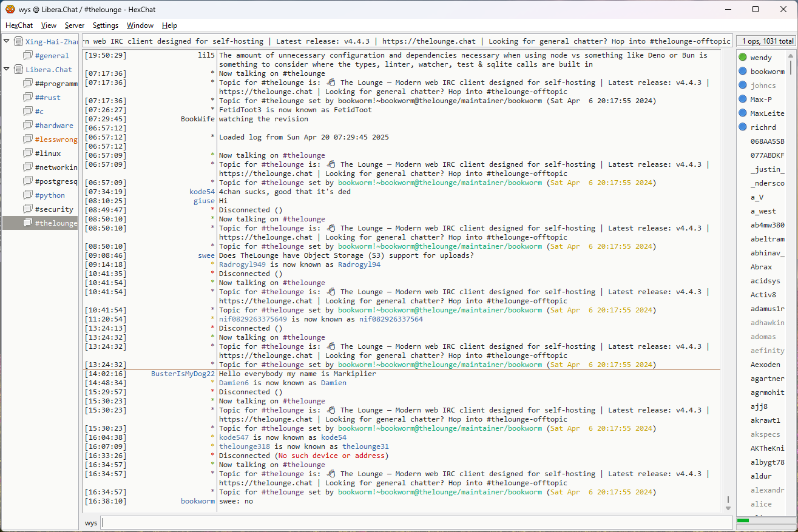
Task: Click the wys nickname button
Action: (x=91, y=522)
